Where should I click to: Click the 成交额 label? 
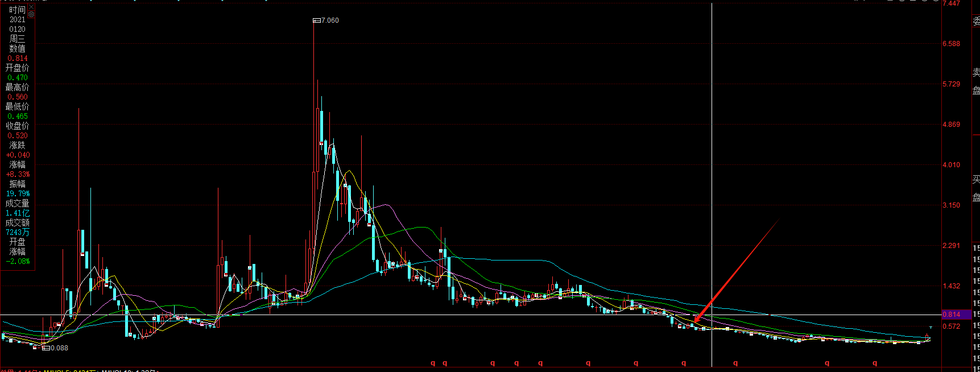pyautogui.click(x=17, y=222)
